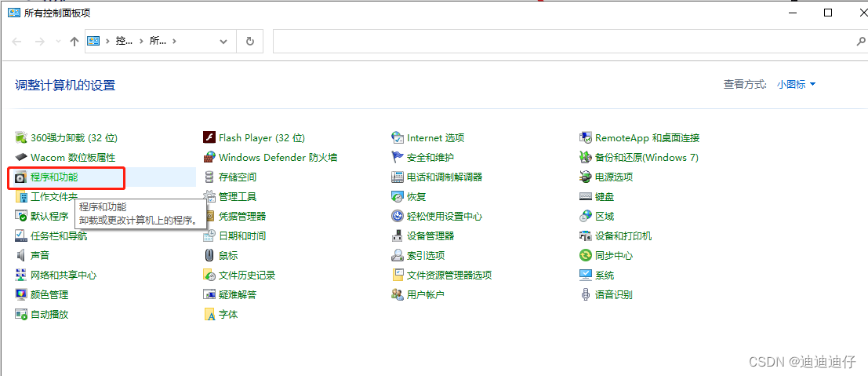Screen dimensions: 868x376
Task: Click the forward navigation arrow
Action: click(39, 42)
